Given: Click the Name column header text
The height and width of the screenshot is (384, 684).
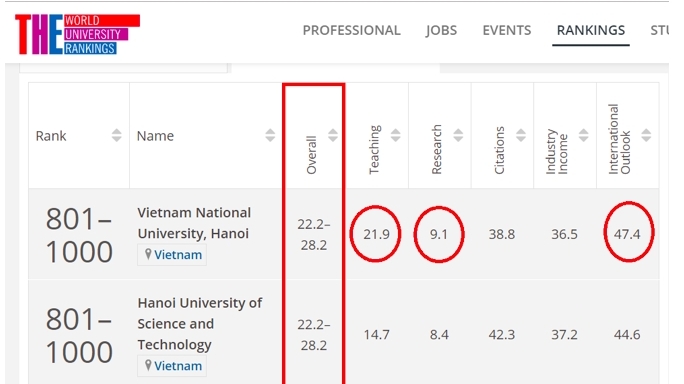Looking at the screenshot, I should click(x=155, y=136).
